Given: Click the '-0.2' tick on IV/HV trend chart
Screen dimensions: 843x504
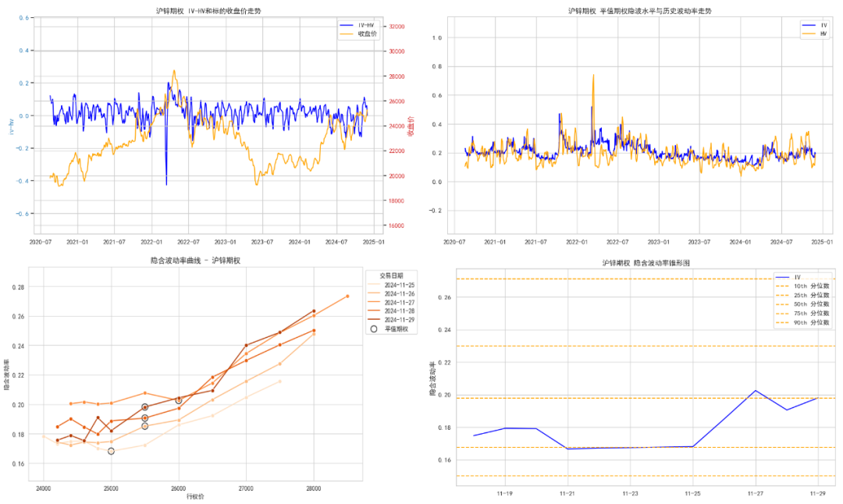Looking at the screenshot, I should click(x=435, y=211).
